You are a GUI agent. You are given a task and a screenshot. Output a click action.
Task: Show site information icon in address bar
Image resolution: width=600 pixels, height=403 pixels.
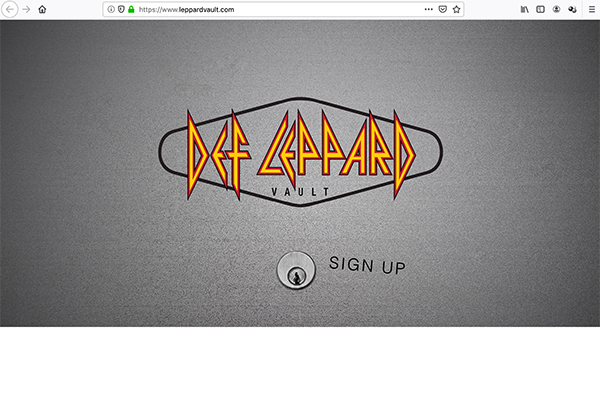[111, 9]
